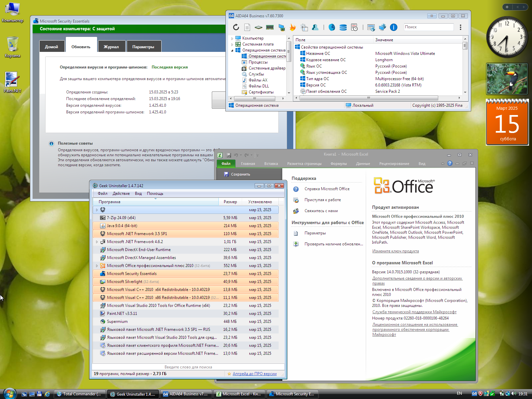Click the blue pie-chart disk icon in AIDA64
The image size is (532, 399).
click(x=332, y=27)
